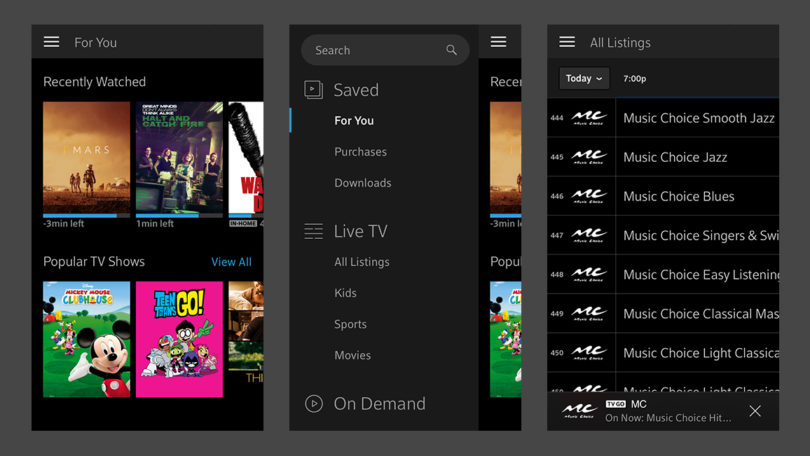Select Music Choice Smooth Jazz listing
Screen dimensions: 810x456
click(x=698, y=118)
